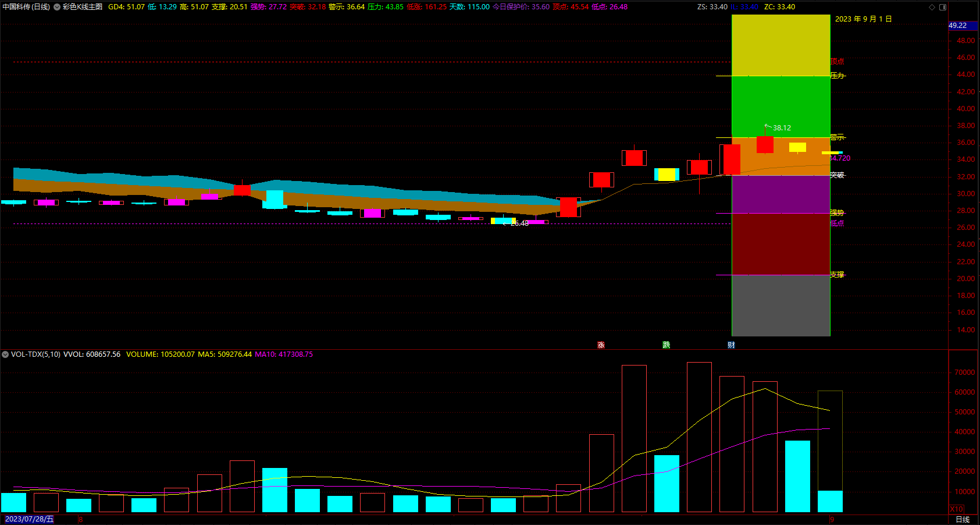Click the 2023年9月1日 date label
980x525 pixels.
point(863,19)
